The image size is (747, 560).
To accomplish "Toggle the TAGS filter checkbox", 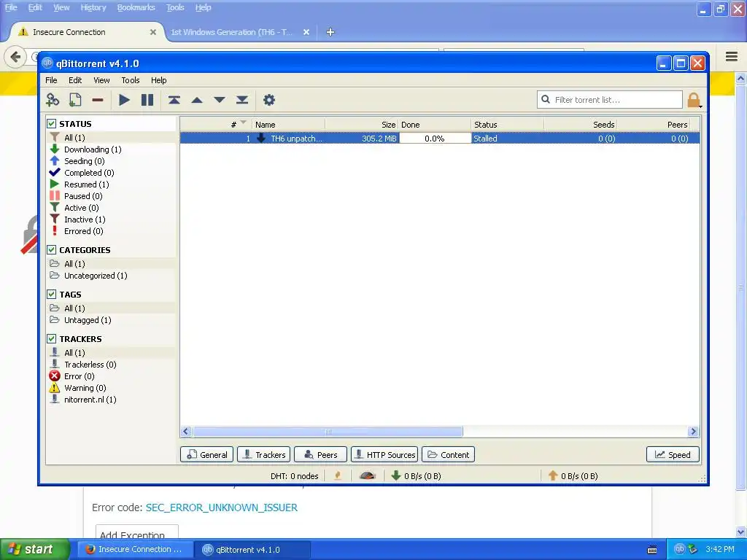I will click(52, 295).
